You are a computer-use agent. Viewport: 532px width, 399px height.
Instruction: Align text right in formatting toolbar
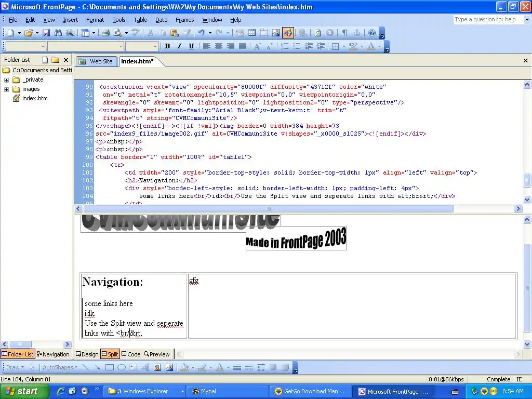click(231, 46)
